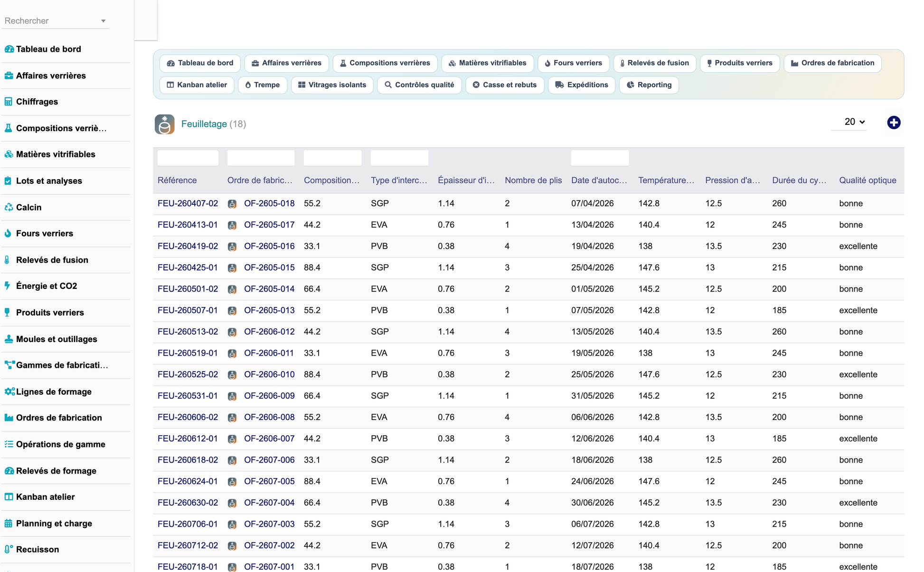The width and height of the screenshot is (924, 572).
Task: Sort by the Température column header
Action: (x=666, y=181)
